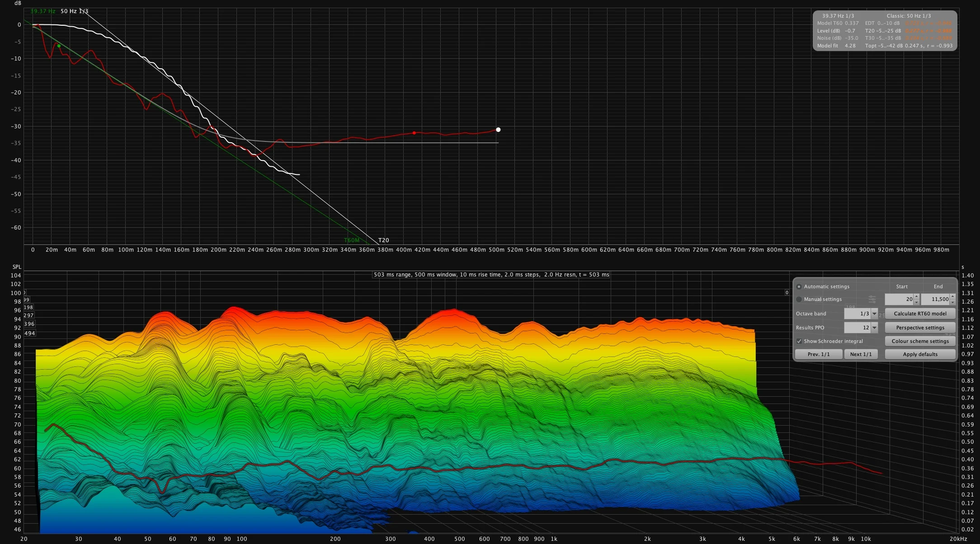Open Colour scheme settings

pos(920,341)
